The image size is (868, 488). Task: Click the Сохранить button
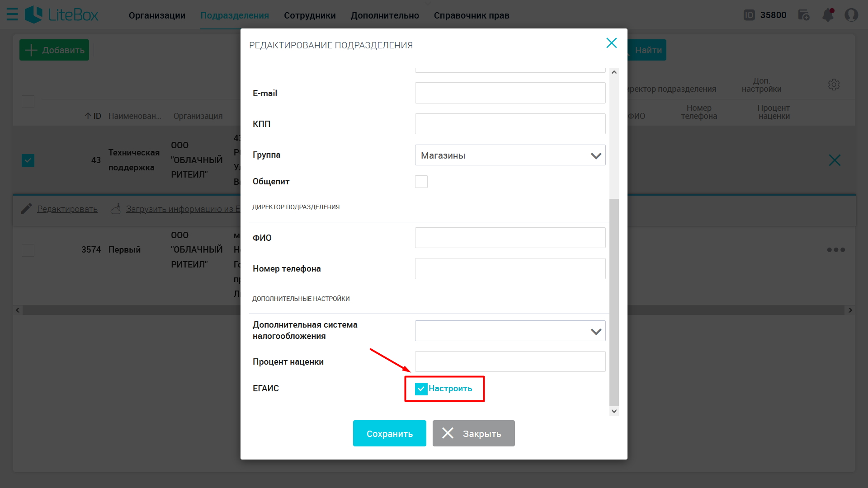pyautogui.click(x=390, y=433)
